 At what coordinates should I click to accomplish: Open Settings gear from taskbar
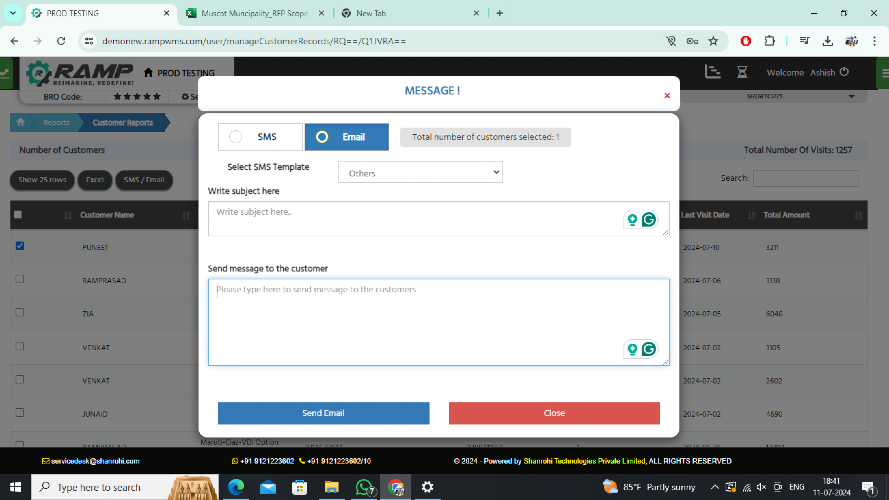pyautogui.click(x=427, y=487)
